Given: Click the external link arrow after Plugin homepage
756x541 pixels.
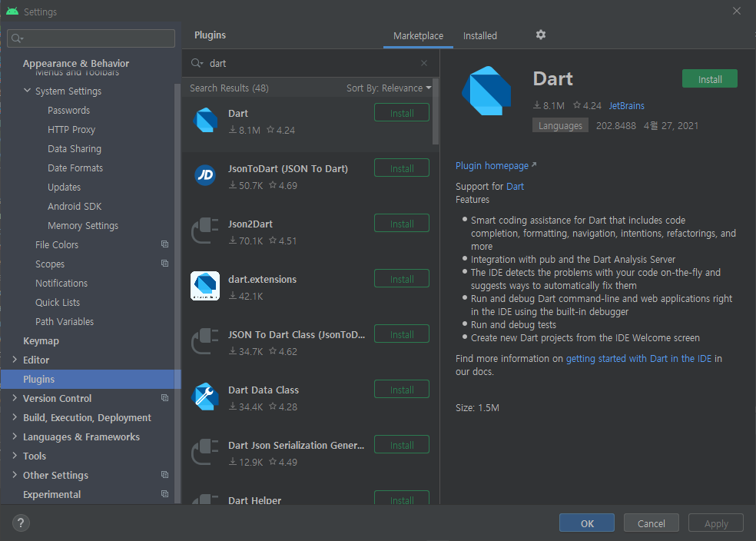Looking at the screenshot, I should (534, 165).
